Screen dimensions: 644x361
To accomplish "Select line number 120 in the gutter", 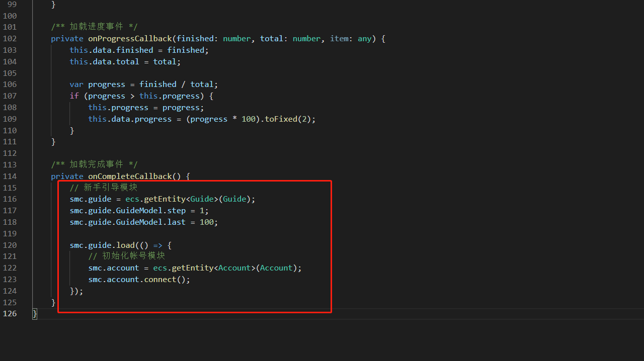I will coord(10,245).
